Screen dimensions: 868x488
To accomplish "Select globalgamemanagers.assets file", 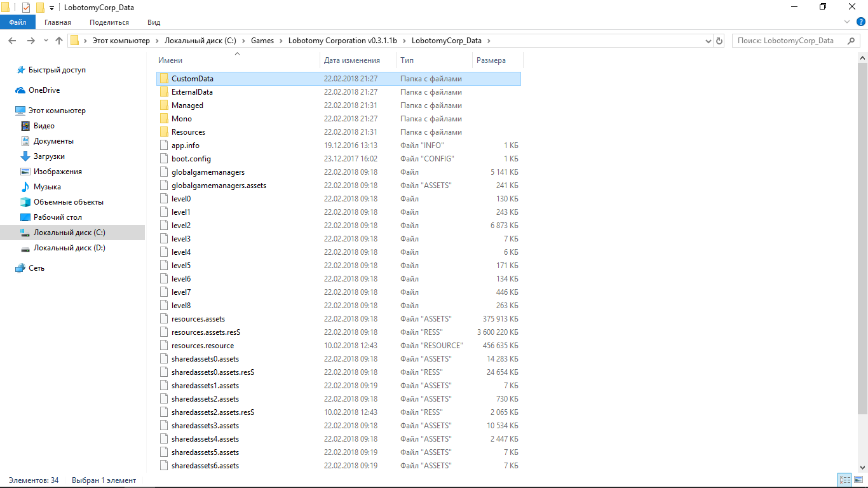I will pos(219,186).
